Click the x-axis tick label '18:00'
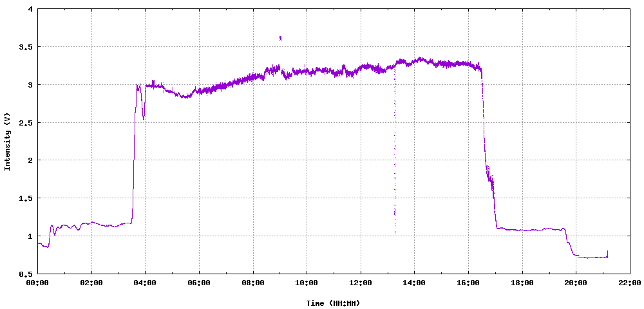 coord(522,283)
